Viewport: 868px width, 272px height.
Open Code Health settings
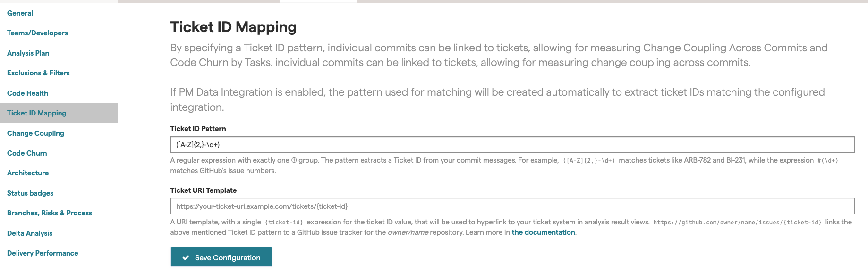click(27, 93)
